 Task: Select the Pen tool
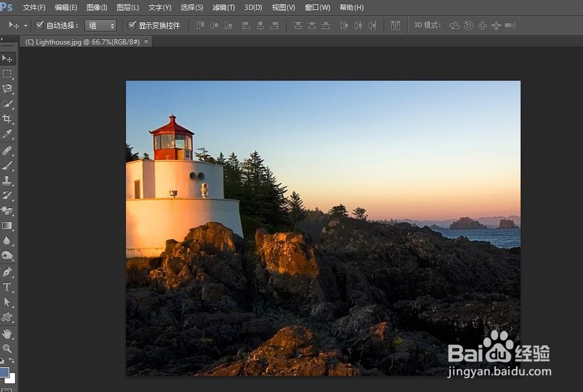click(x=7, y=272)
